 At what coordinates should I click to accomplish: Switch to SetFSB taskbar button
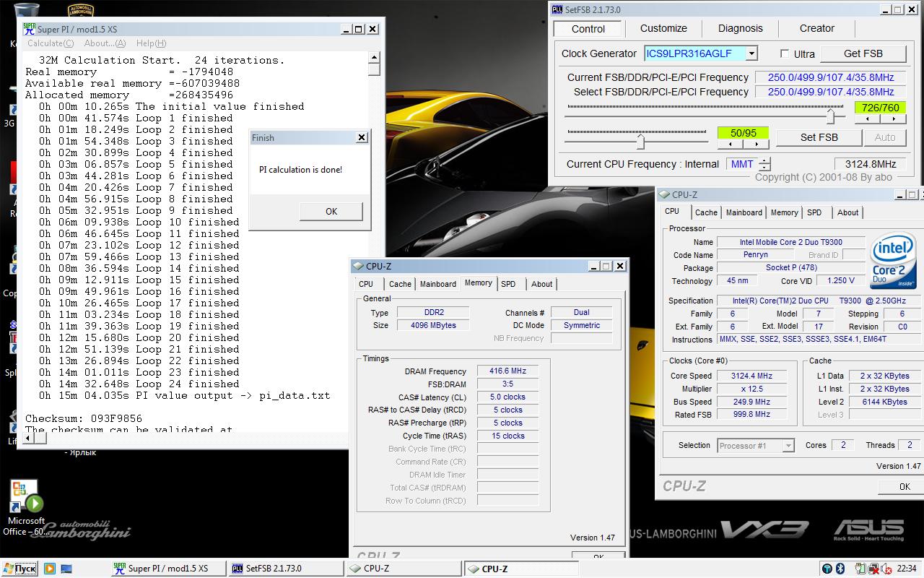286,569
